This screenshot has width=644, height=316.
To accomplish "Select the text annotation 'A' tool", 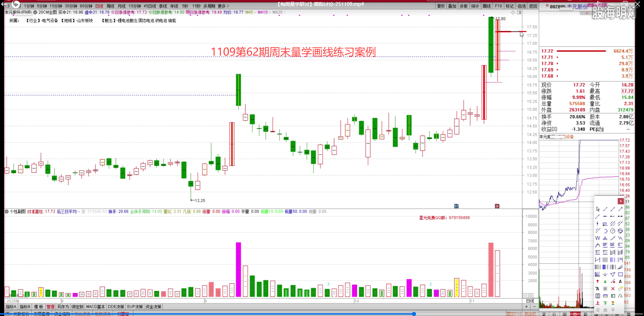I will [x=620, y=282].
